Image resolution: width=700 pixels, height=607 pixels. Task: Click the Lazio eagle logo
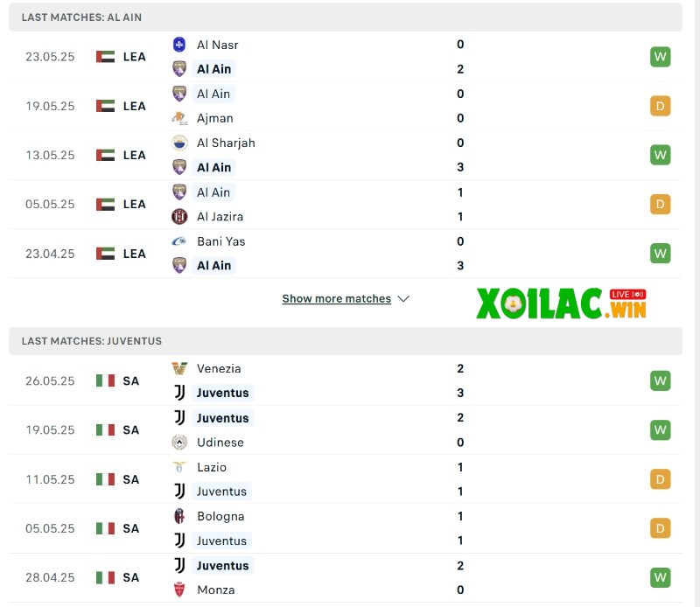coord(179,467)
